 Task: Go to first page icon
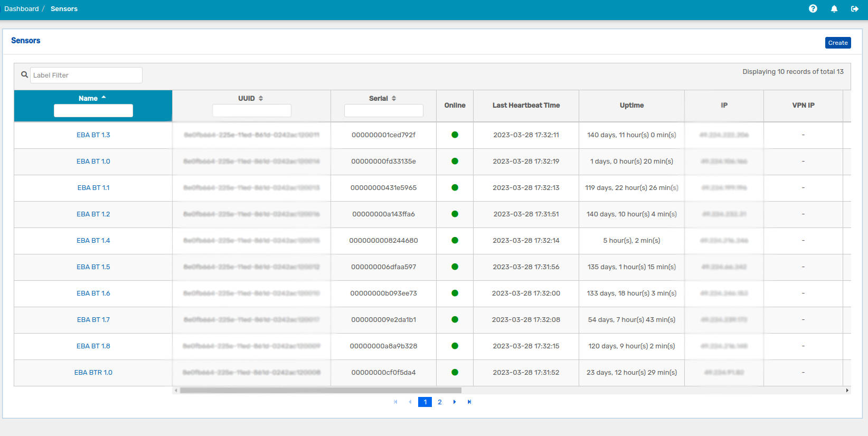pos(395,402)
